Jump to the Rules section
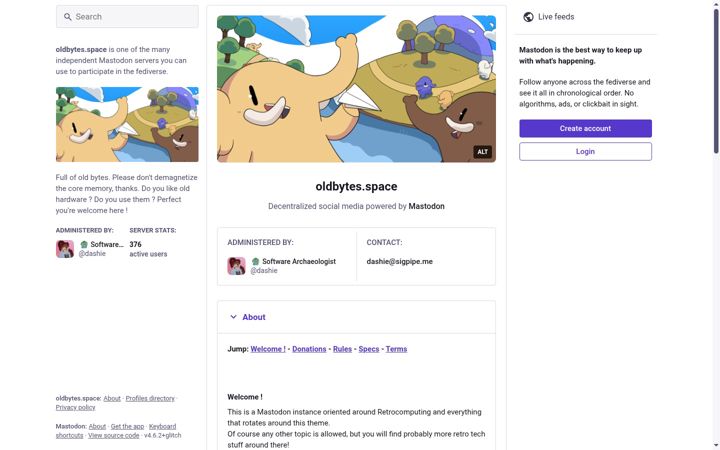 coord(342,349)
